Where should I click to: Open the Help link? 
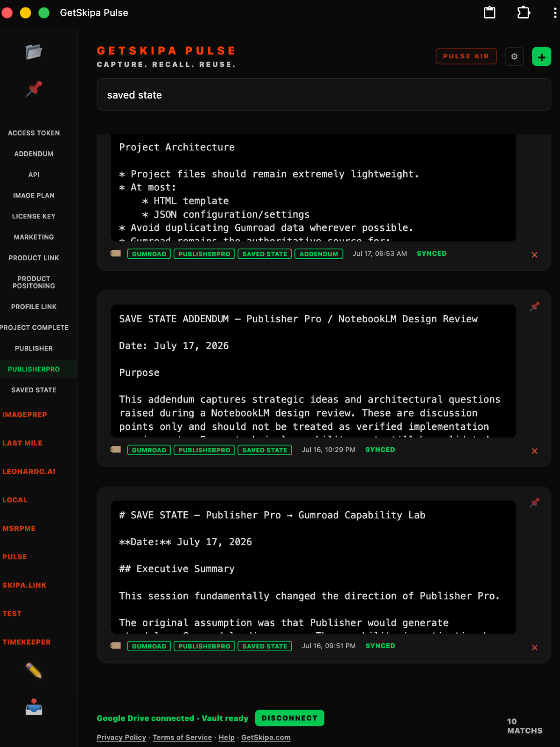click(x=226, y=737)
